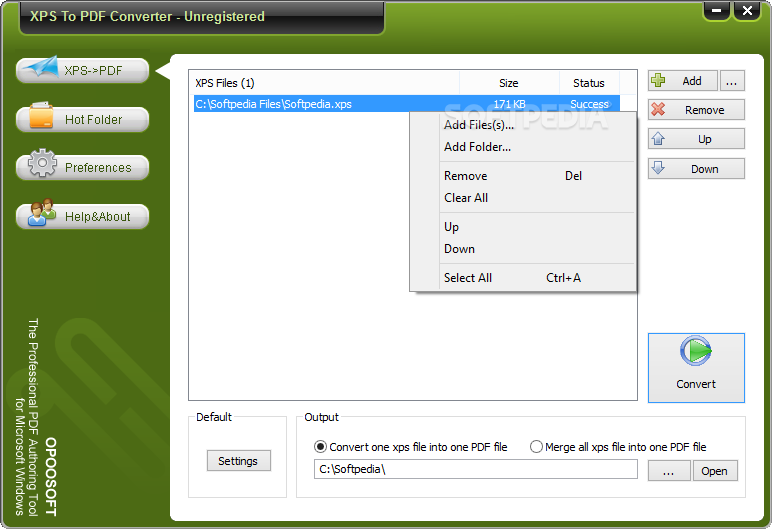Image resolution: width=772 pixels, height=529 pixels.
Task: Choose Add Files(s)... from context menu
Action: click(523, 125)
